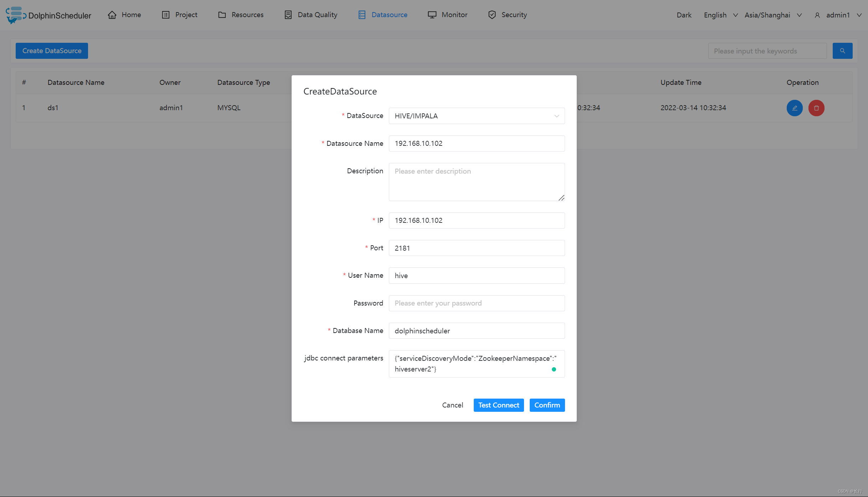This screenshot has height=497, width=868.
Task: Click the Port input field
Action: pos(477,248)
